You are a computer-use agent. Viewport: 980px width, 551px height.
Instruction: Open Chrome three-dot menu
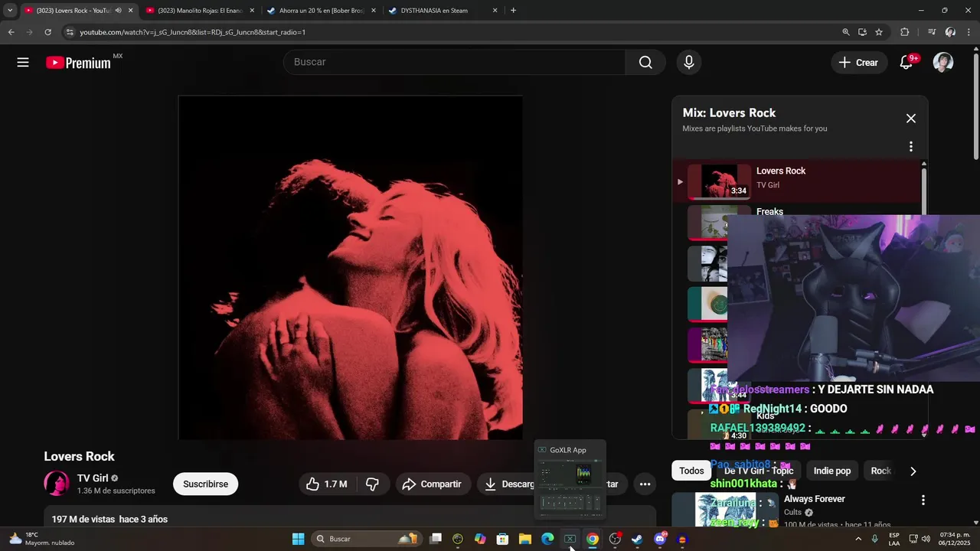[x=969, y=32]
